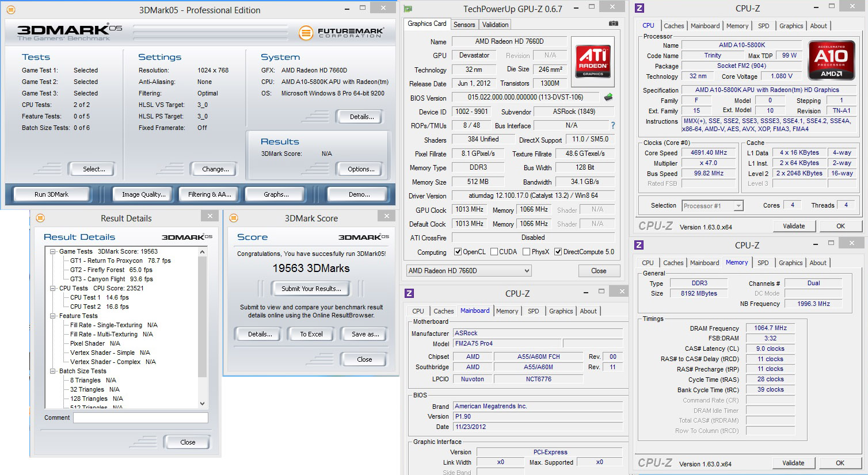Export the score with To Excel

pos(311,334)
